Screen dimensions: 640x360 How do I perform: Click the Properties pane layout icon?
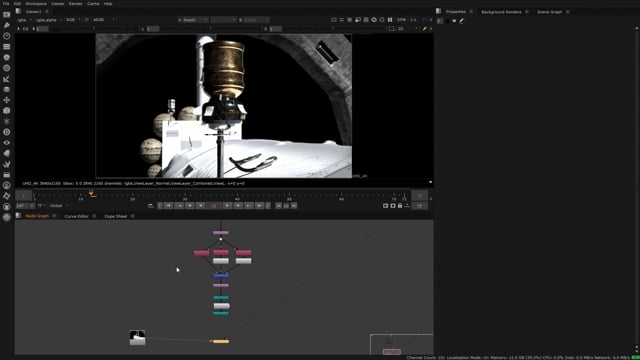pyautogui.click(x=438, y=11)
